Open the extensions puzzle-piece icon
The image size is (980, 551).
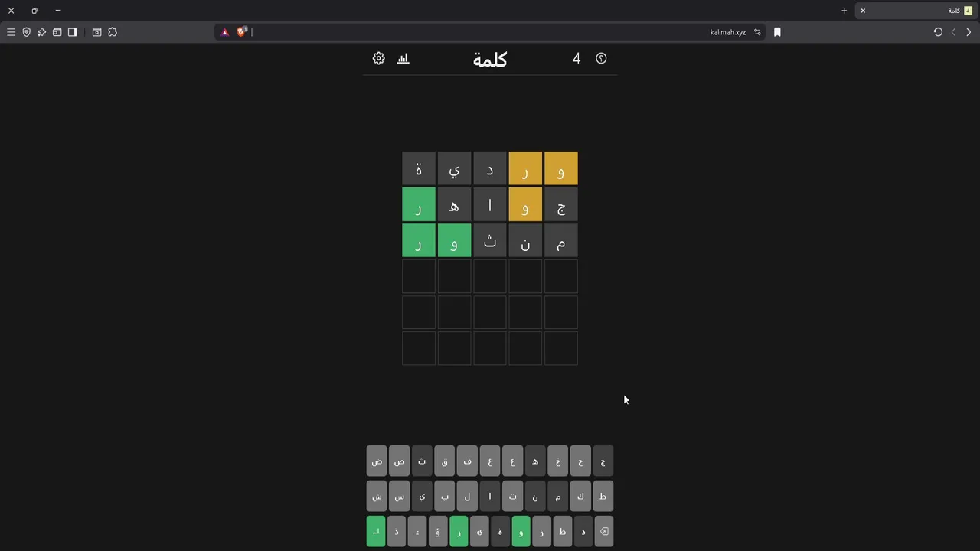113,32
